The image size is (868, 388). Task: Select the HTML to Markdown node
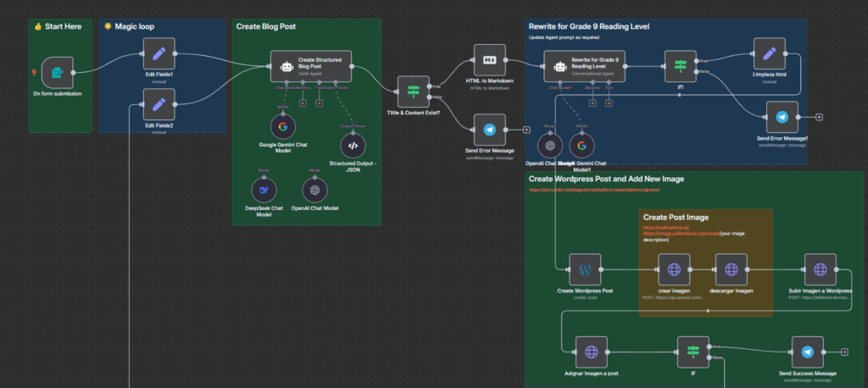click(489, 60)
